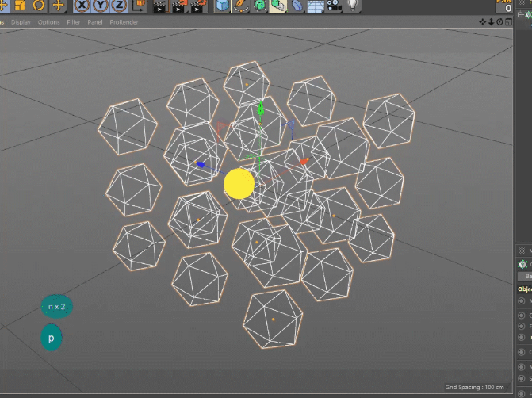
Task: Select the Scale tool in top toolbar
Action: (20, 5)
